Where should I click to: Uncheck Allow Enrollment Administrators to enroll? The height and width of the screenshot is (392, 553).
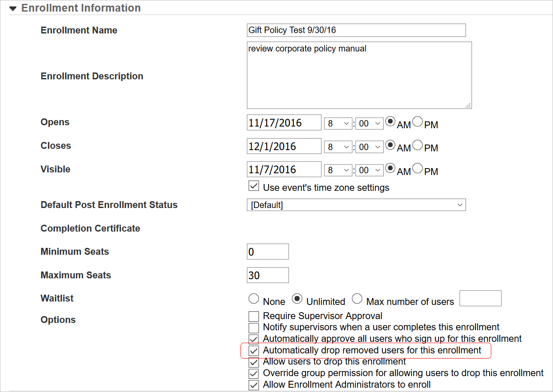[254, 385]
